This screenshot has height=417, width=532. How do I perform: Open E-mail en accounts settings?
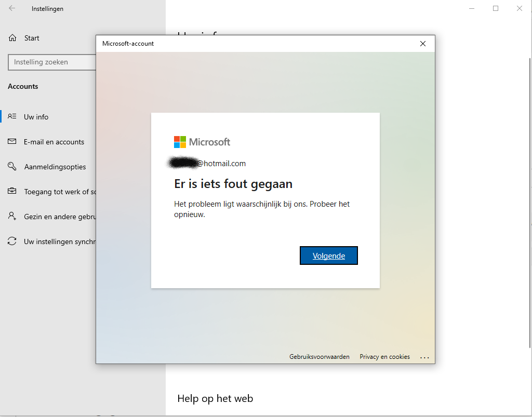(54, 142)
